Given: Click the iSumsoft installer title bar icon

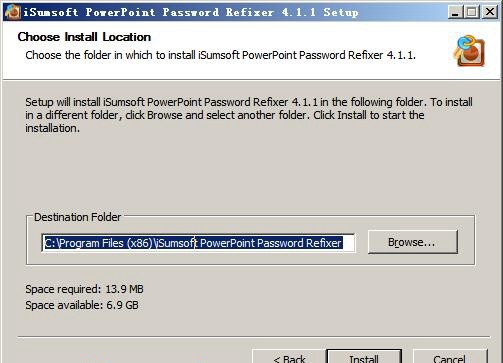Looking at the screenshot, I should [13, 13].
